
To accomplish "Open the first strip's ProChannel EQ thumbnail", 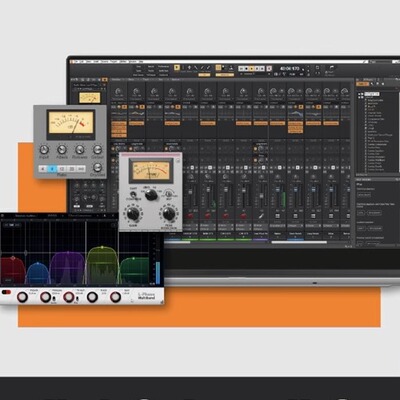I will tap(119, 114).
